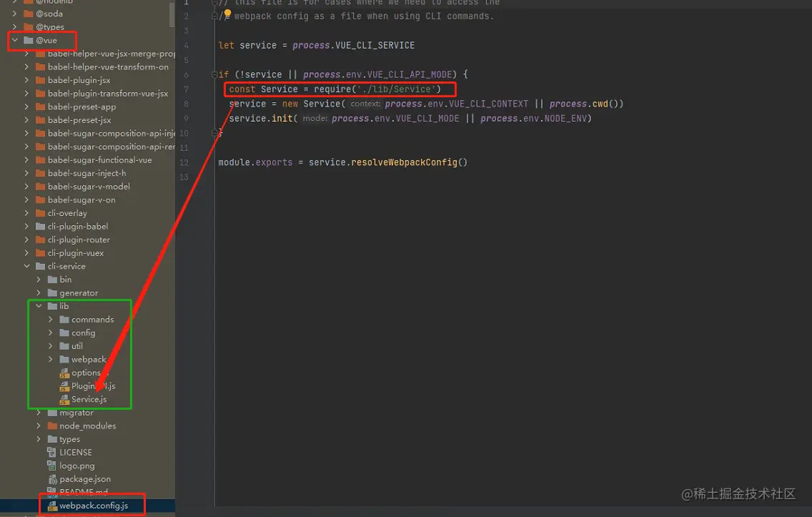
Task: Click VUE_CLI_CONTEXT in line 8
Action: (488, 104)
